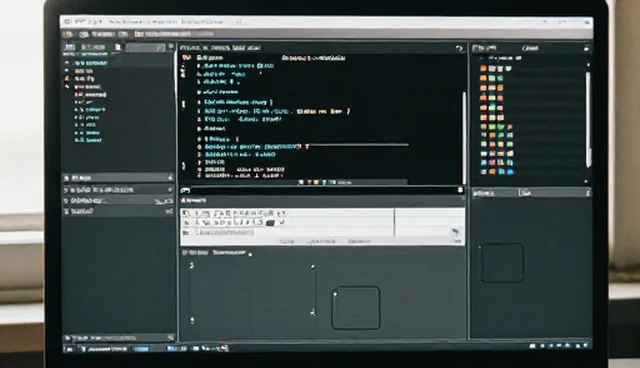Click the icon at the left end of the black bar under the code editor
Screen dimensions: 640x368
tap(185, 190)
